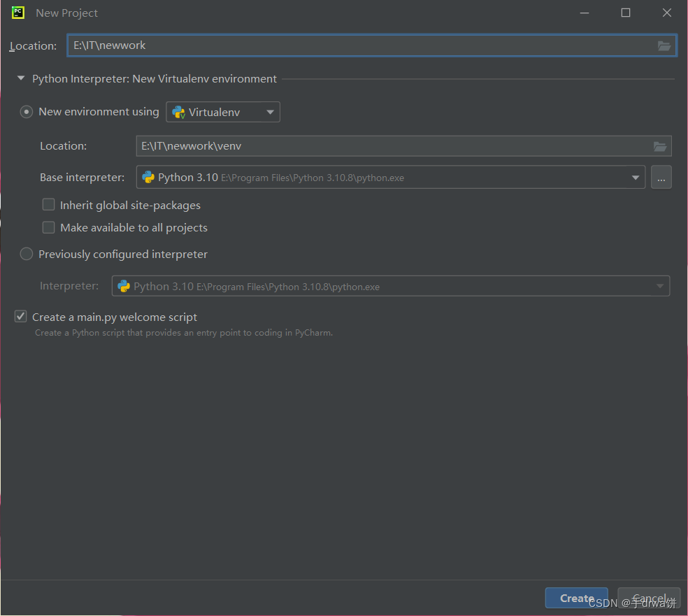Viewport: 688px width, 616px height.
Task: Open the Virtualenv environment type dropdown
Action: [x=271, y=112]
